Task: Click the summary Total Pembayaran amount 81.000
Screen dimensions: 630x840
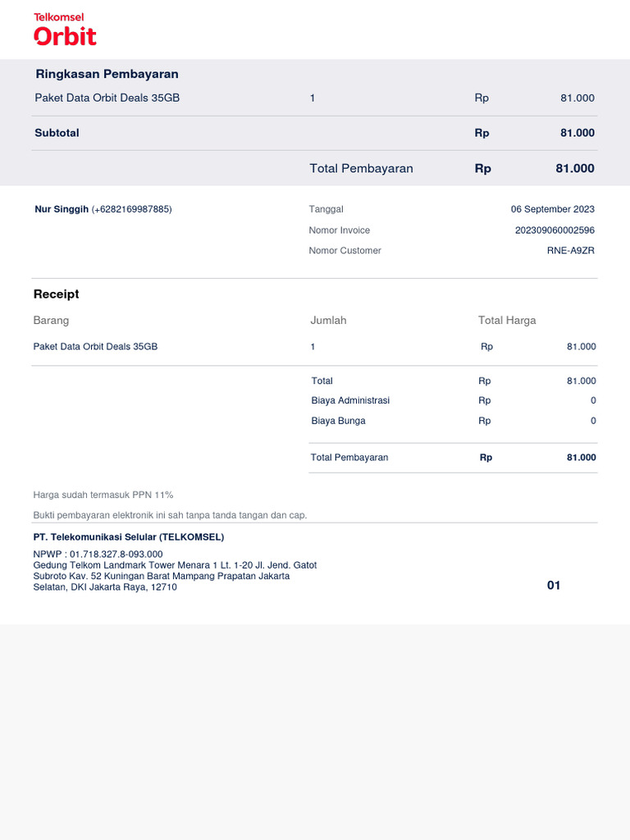Action: 575,168
